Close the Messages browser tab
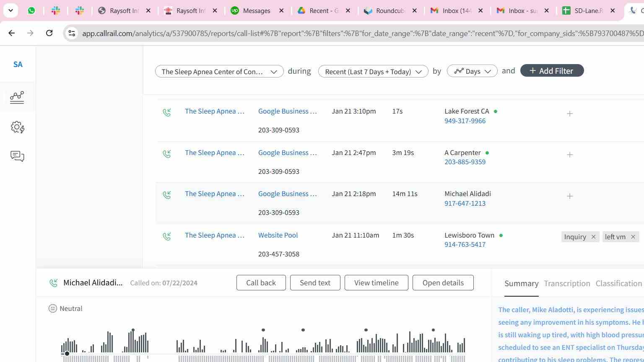644x362 pixels. 282,10
